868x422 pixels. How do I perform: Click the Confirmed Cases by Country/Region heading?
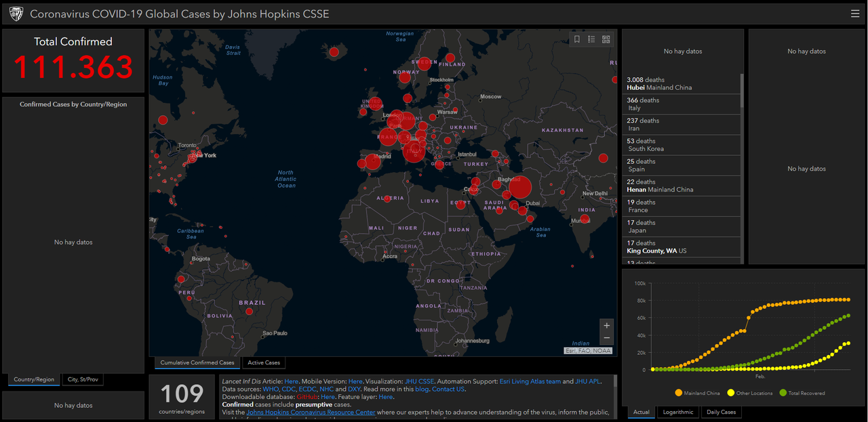pyautogui.click(x=73, y=104)
